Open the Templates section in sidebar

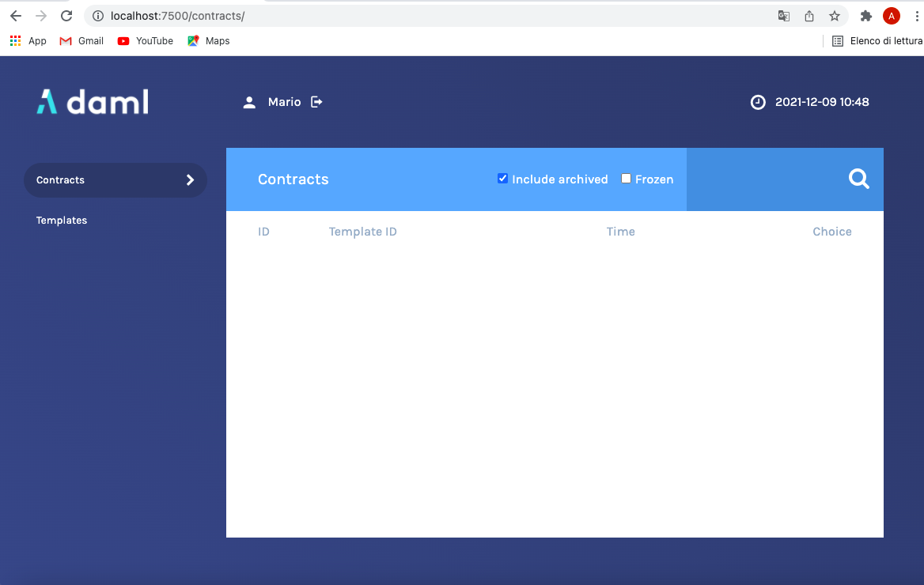click(62, 221)
